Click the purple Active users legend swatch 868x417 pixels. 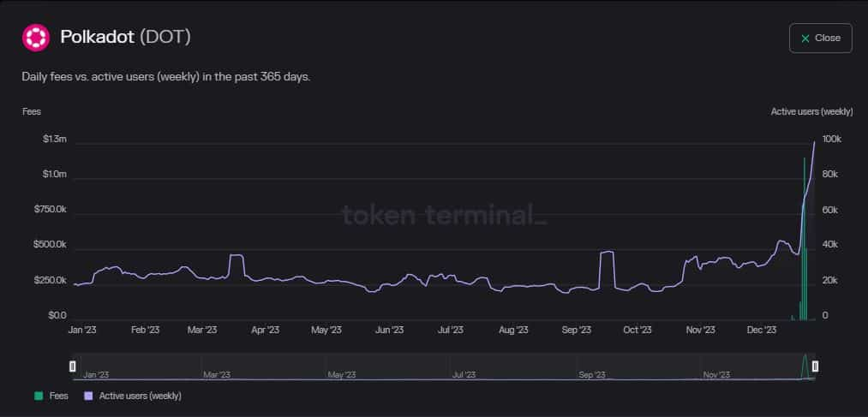coord(88,396)
